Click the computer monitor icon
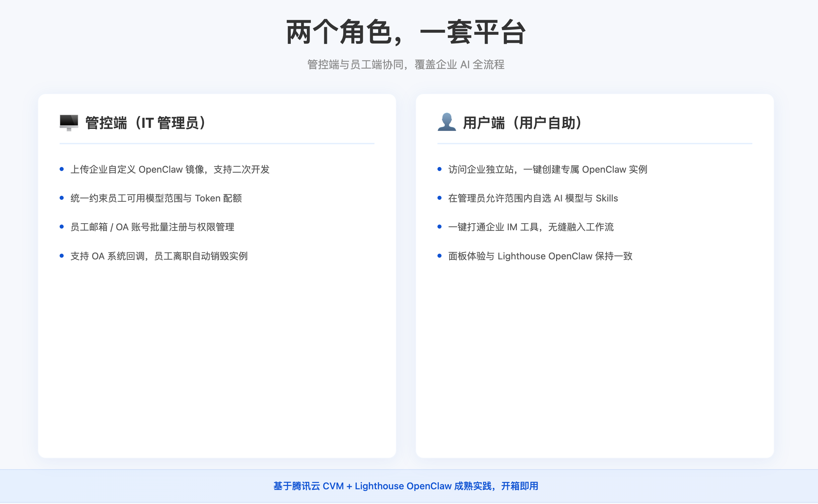The height and width of the screenshot is (504, 818). (69, 122)
